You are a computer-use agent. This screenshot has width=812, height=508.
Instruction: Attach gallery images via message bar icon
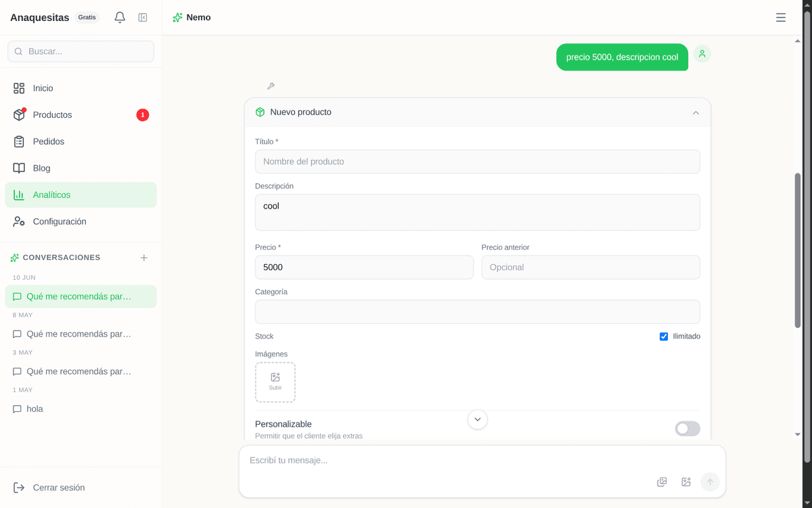[662, 482]
